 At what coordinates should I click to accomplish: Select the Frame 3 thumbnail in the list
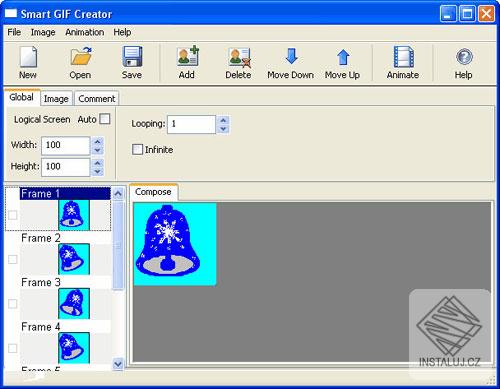pyautogui.click(x=74, y=303)
